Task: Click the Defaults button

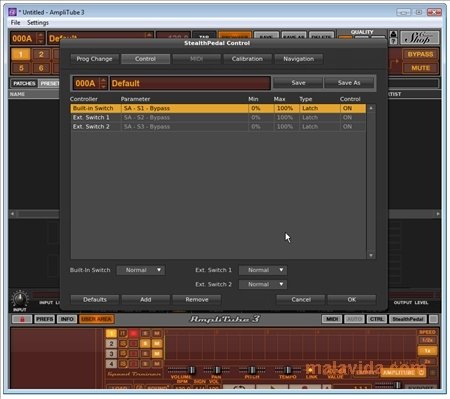Action: 95,299
